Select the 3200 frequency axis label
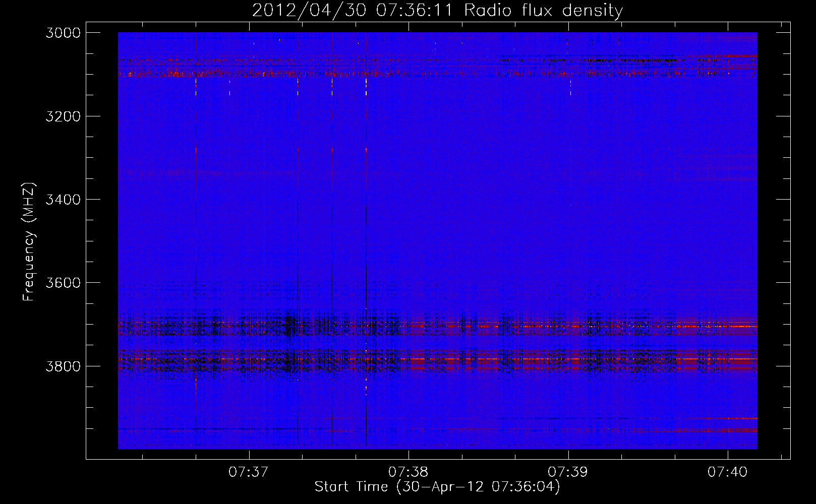 pyautogui.click(x=63, y=116)
